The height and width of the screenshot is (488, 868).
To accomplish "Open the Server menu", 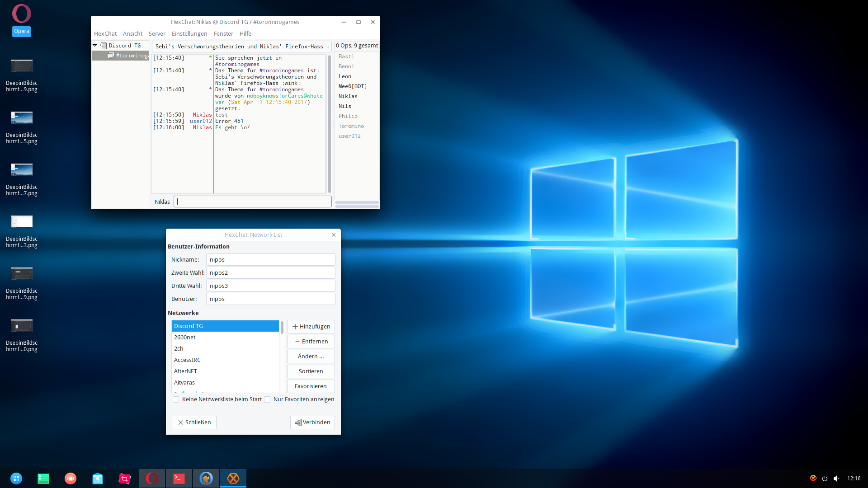I will (x=157, y=34).
